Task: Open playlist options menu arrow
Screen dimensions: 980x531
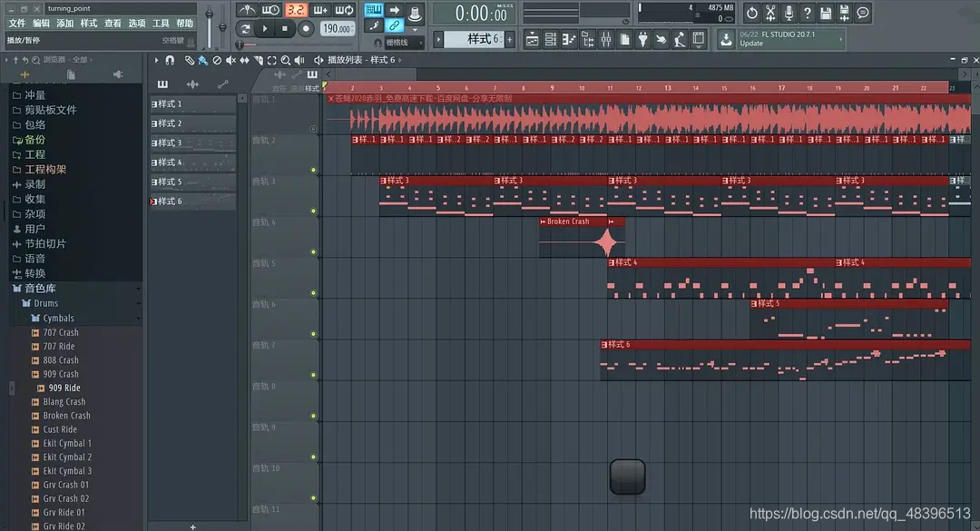Action: pos(156,60)
